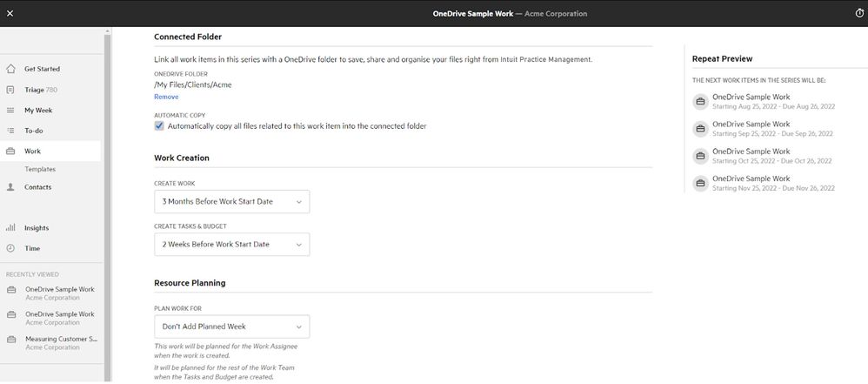Open Measuring Customer S... recently viewed item
The width and height of the screenshot is (868, 384).
tap(61, 343)
